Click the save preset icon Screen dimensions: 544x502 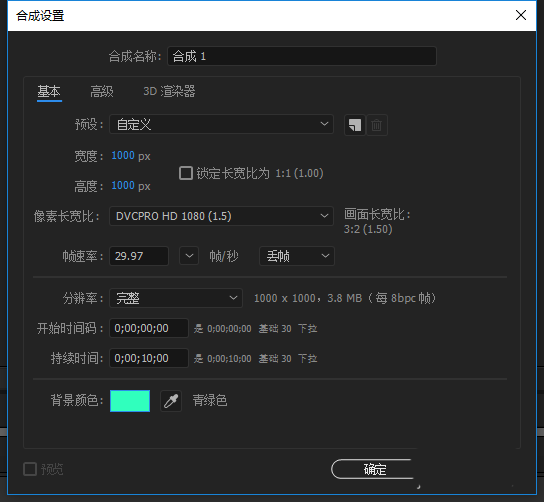click(355, 125)
